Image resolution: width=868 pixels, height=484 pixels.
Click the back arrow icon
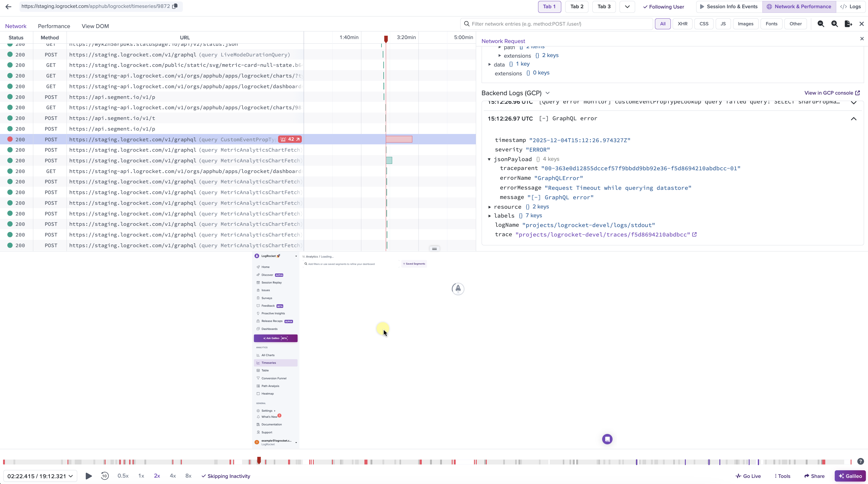pos(9,6)
